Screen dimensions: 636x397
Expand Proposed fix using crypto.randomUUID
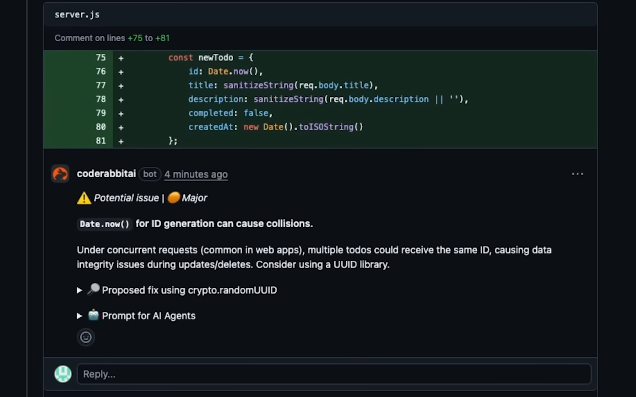[x=177, y=290]
